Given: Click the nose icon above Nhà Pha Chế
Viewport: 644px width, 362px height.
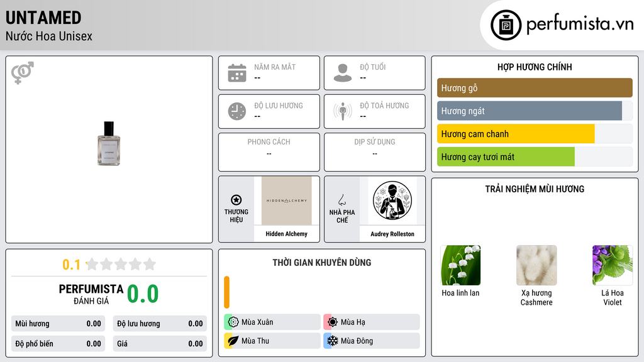Looking at the screenshot, I should [341, 200].
